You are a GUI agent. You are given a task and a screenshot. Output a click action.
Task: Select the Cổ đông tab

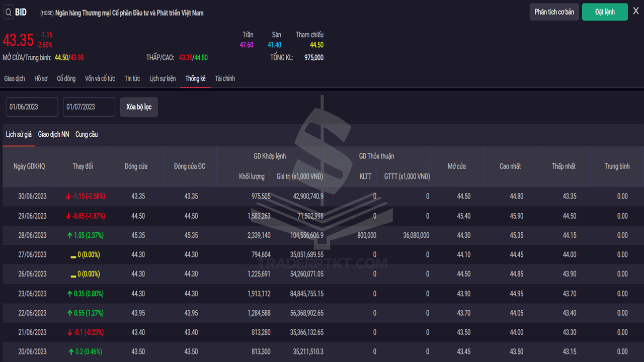tap(66, 78)
